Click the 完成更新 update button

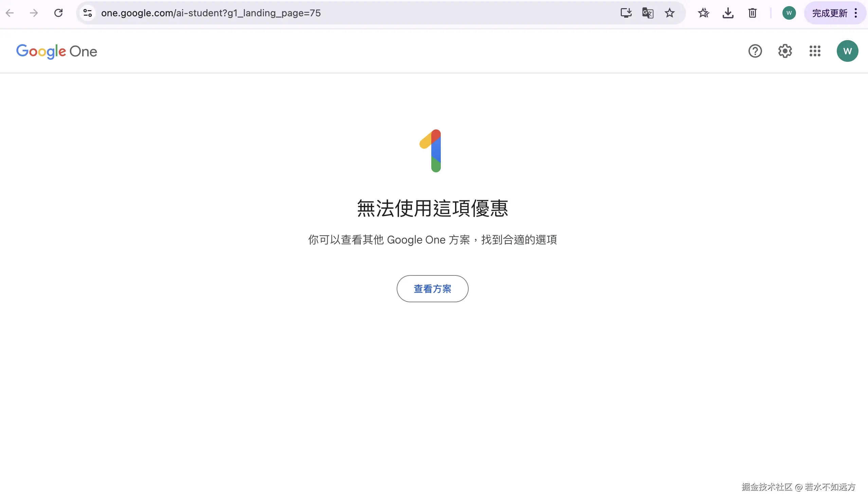(x=829, y=13)
